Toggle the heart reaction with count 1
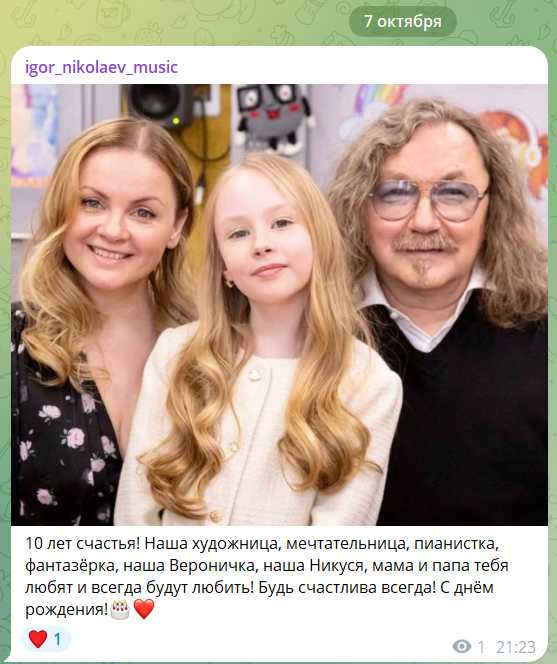This screenshot has height=664, width=557. (46, 639)
